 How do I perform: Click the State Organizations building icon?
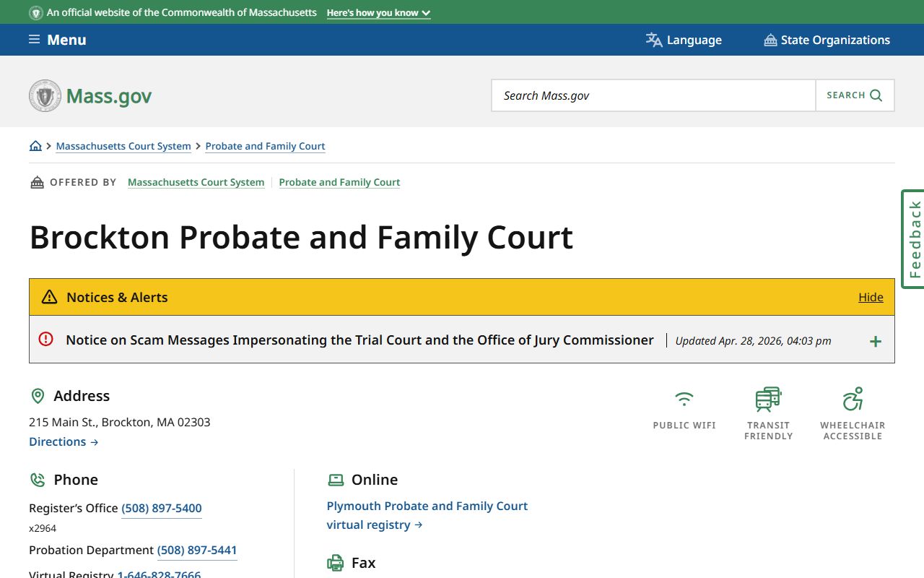(x=770, y=40)
